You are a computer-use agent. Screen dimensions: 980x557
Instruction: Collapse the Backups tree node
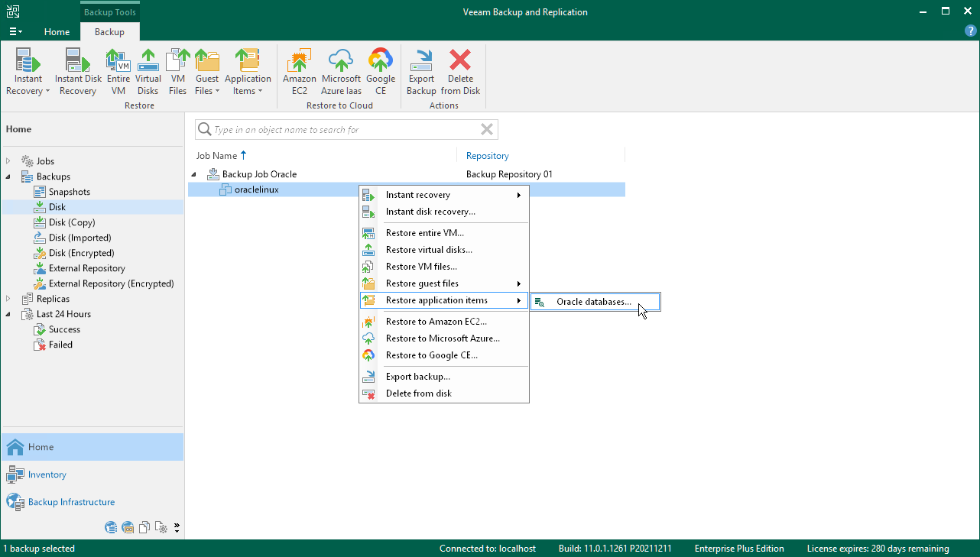[x=8, y=176]
